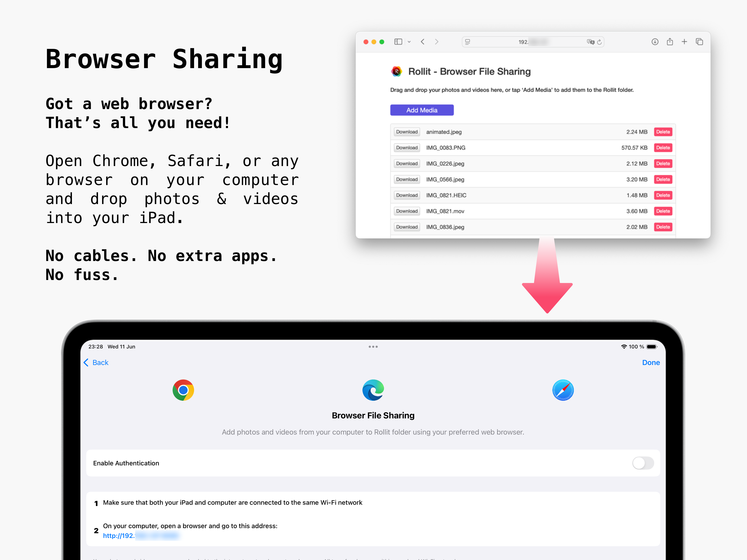Screen dimensions: 747x560
Task: Select the Safari browser icon on iPad
Action: [563, 390]
